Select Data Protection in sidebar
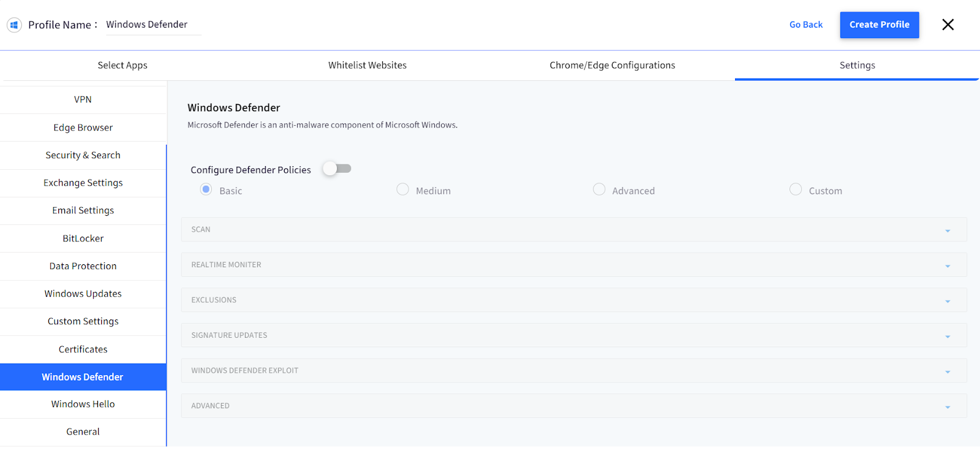 click(83, 266)
